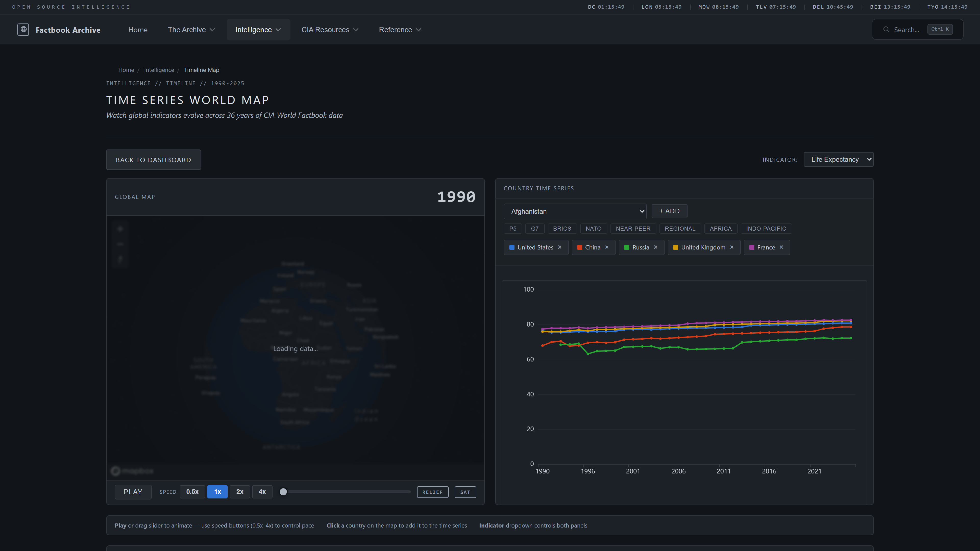Set playback speed to 4x

coord(262,491)
